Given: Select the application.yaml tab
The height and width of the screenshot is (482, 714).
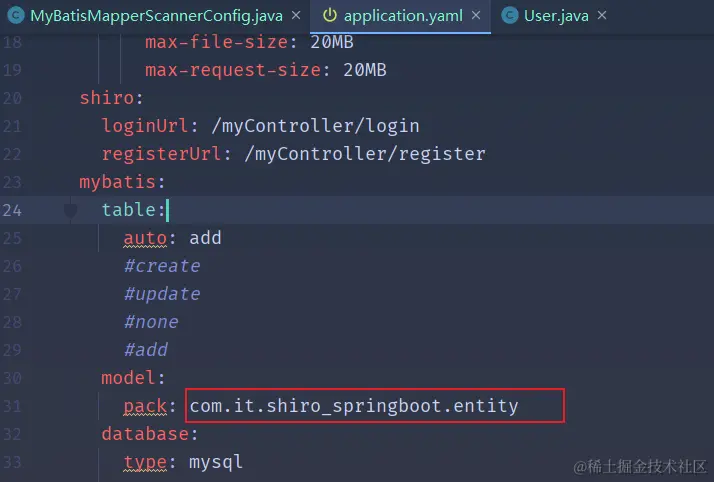Looking at the screenshot, I should [403, 15].
